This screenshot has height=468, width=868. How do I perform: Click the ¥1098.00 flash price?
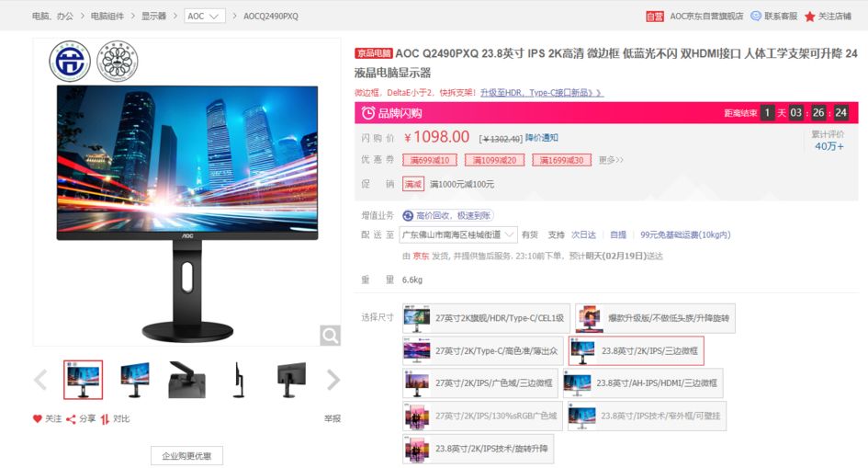[436, 137]
